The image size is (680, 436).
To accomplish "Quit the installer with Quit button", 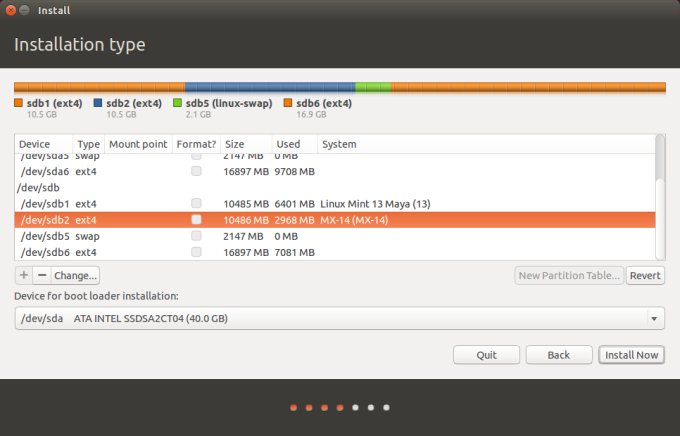I will (486, 355).
